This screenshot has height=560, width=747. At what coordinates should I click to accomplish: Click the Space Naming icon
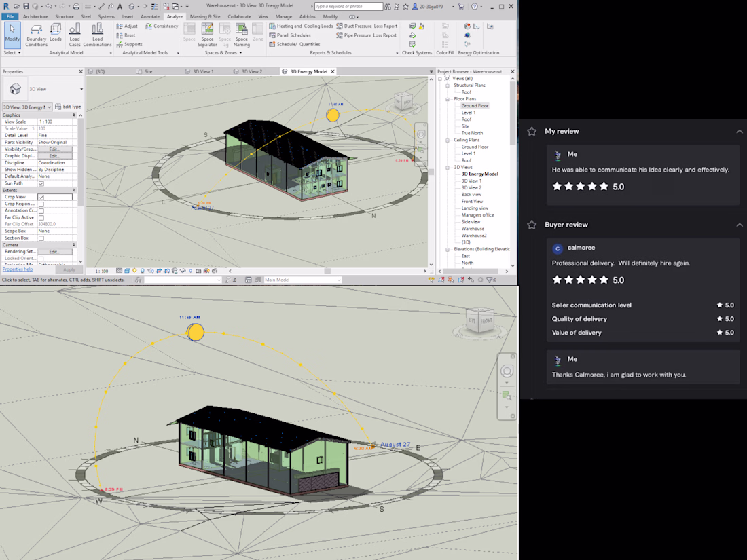(241, 33)
